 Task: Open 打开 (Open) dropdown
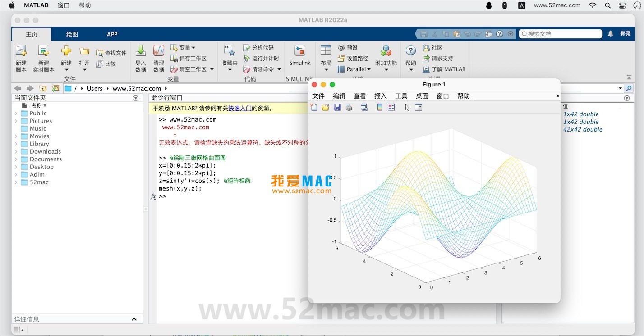click(x=84, y=69)
